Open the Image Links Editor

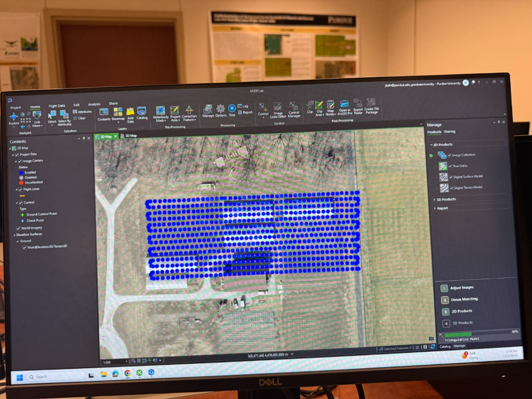[278, 111]
